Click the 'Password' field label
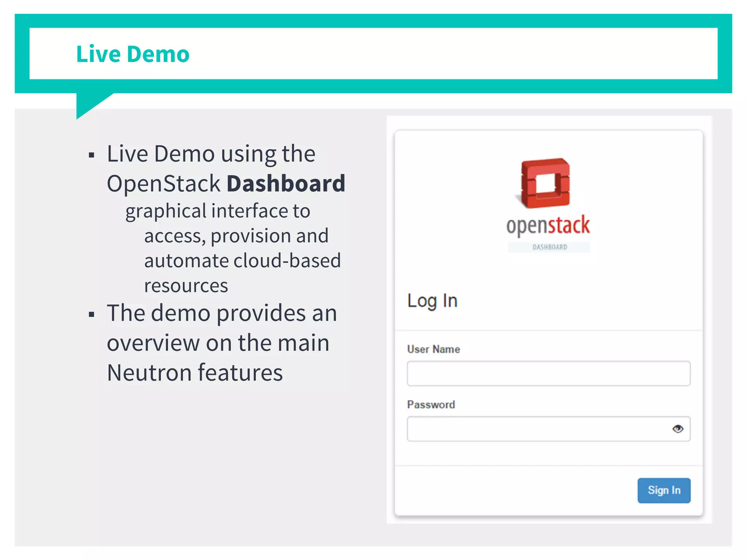 431,405
